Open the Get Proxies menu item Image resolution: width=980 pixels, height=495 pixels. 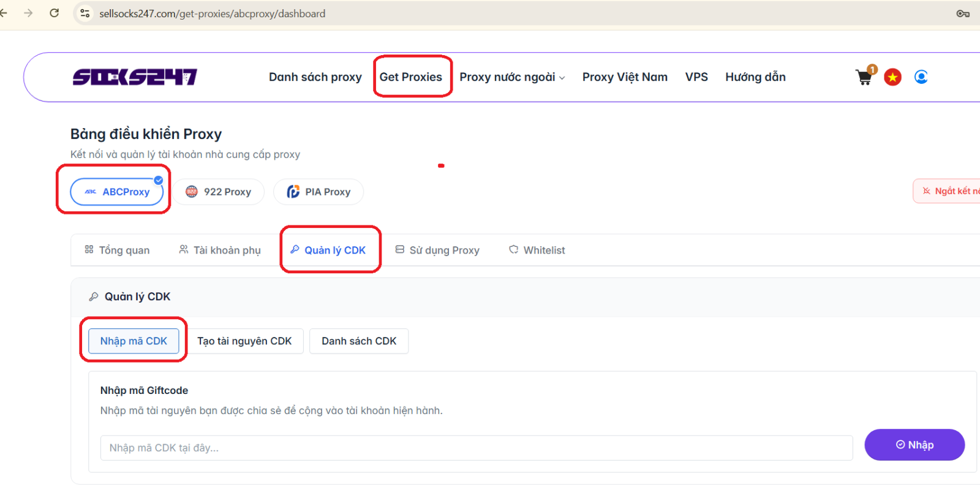point(410,77)
